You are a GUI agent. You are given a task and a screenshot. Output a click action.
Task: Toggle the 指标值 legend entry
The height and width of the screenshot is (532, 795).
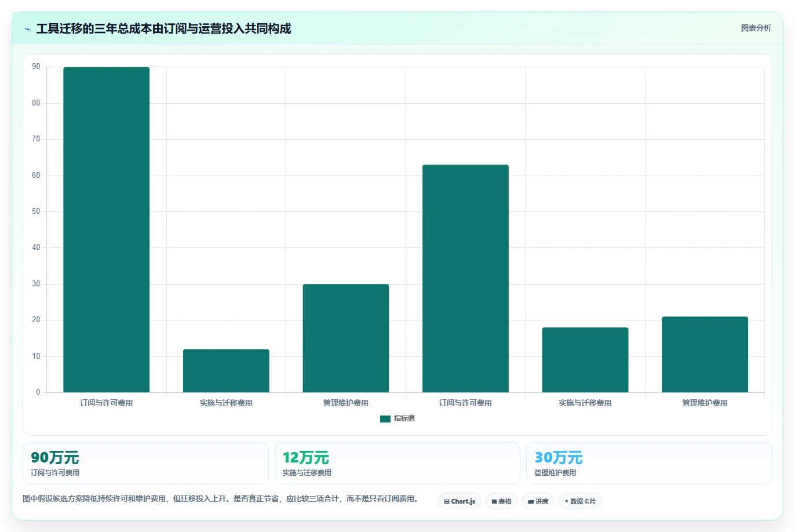click(397, 418)
